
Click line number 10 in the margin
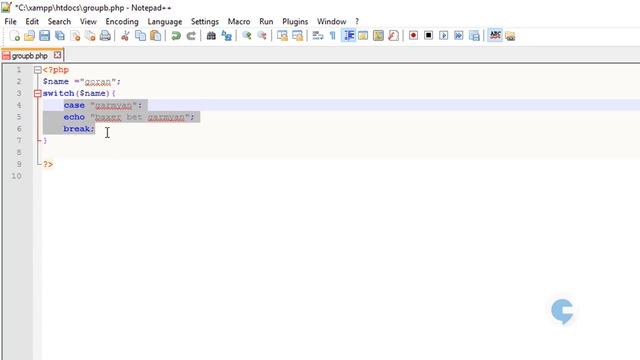(x=16, y=176)
